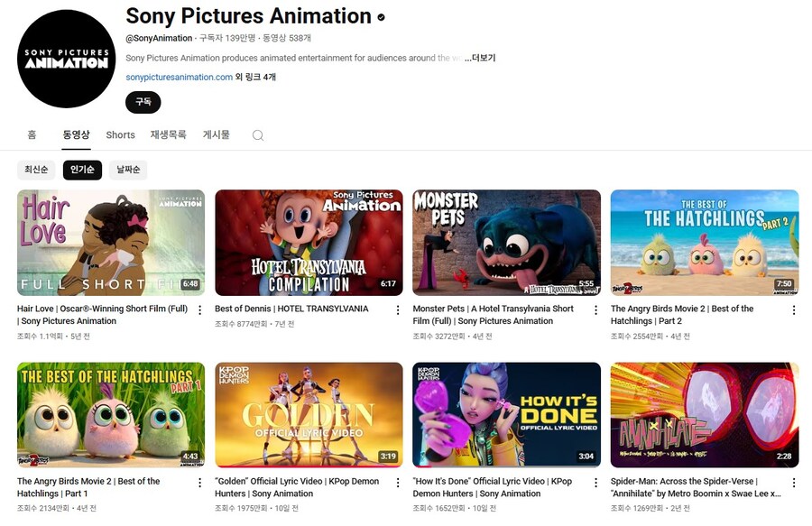This screenshot has width=812, height=526.
Task: Open How It's Done Lyric Video title
Action: tap(493, 487)
